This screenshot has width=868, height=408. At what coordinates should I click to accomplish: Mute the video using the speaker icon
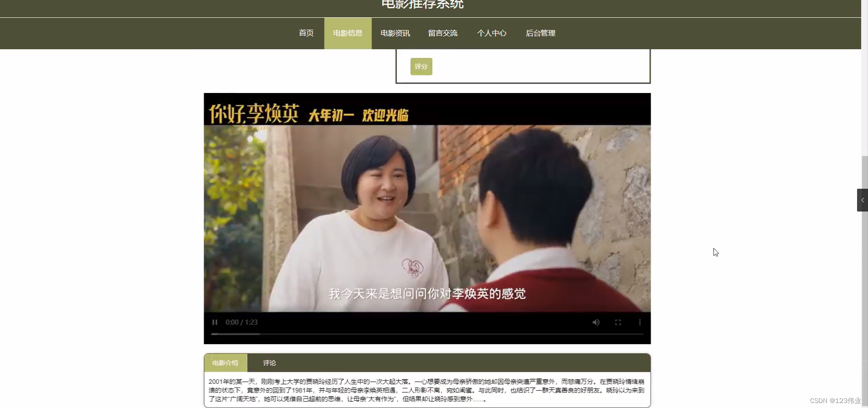[x=596, y=322]
